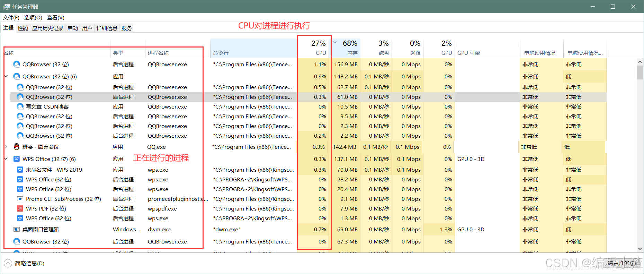Image resolution: width=644 pixels, height=274 pixels.
Task: Click the promecefpluginhost process name cell
Action: pos(178,199)
